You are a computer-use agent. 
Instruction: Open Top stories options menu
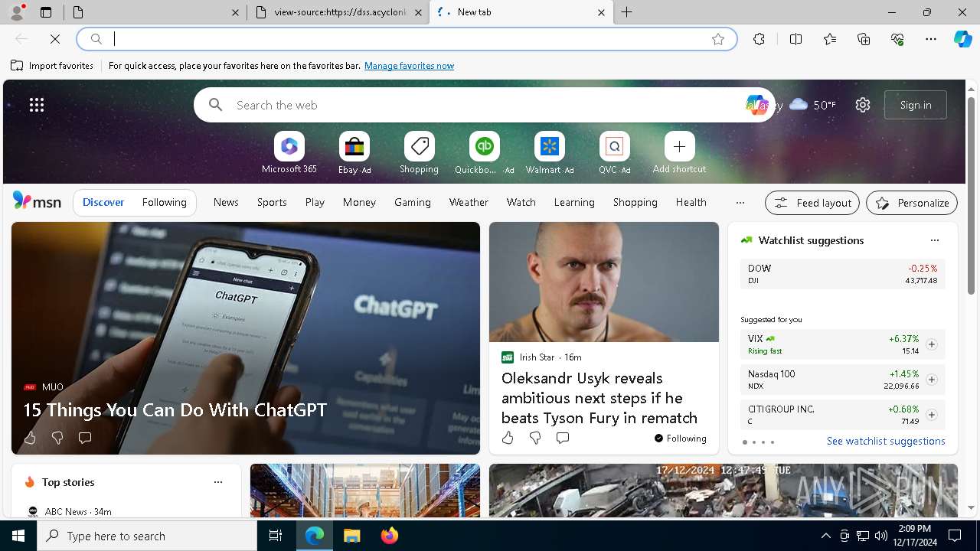[x=218, y=482]
